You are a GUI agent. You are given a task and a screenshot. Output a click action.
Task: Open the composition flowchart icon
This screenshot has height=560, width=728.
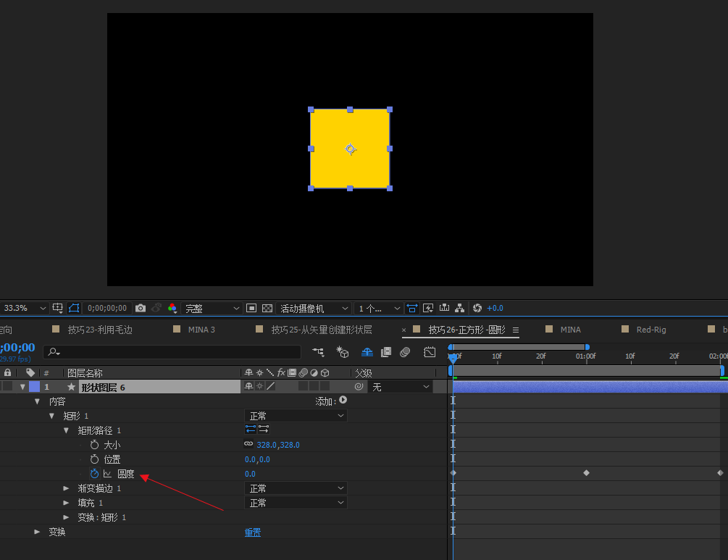[x=460, y=308]
